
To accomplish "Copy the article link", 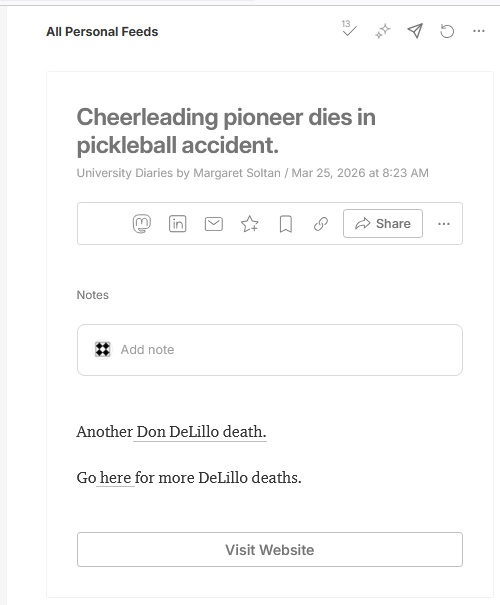I will (x=321, y=224).
